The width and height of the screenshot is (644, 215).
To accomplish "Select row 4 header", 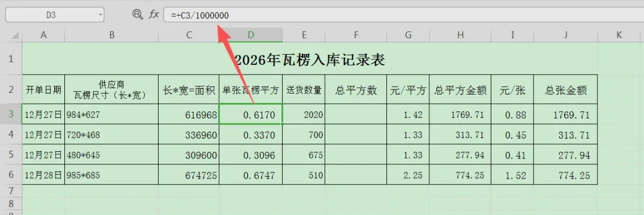I will [x=11, y=134].
